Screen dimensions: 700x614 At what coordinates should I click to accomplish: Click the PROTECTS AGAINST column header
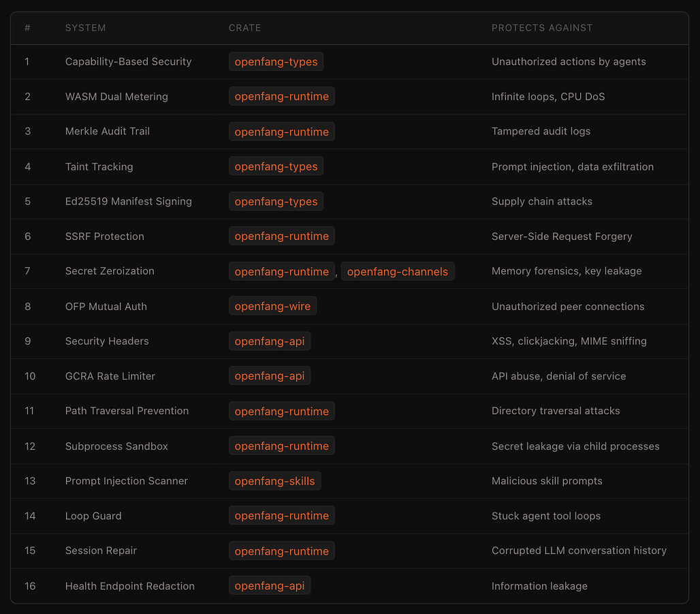click(542, 28)
